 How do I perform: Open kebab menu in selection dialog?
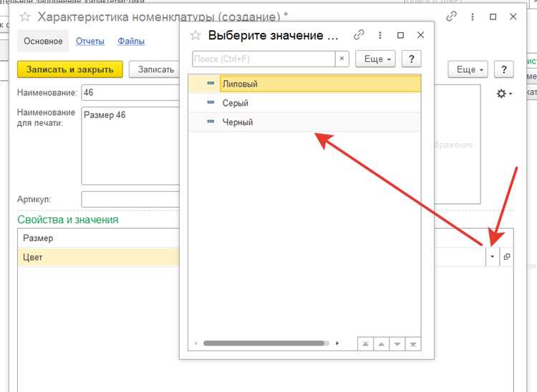(x=379, y=35)
